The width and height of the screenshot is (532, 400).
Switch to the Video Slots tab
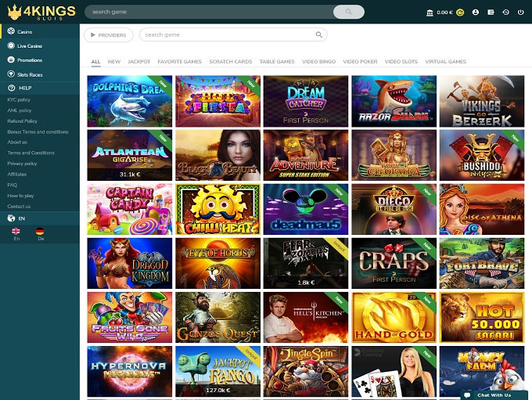401,61
